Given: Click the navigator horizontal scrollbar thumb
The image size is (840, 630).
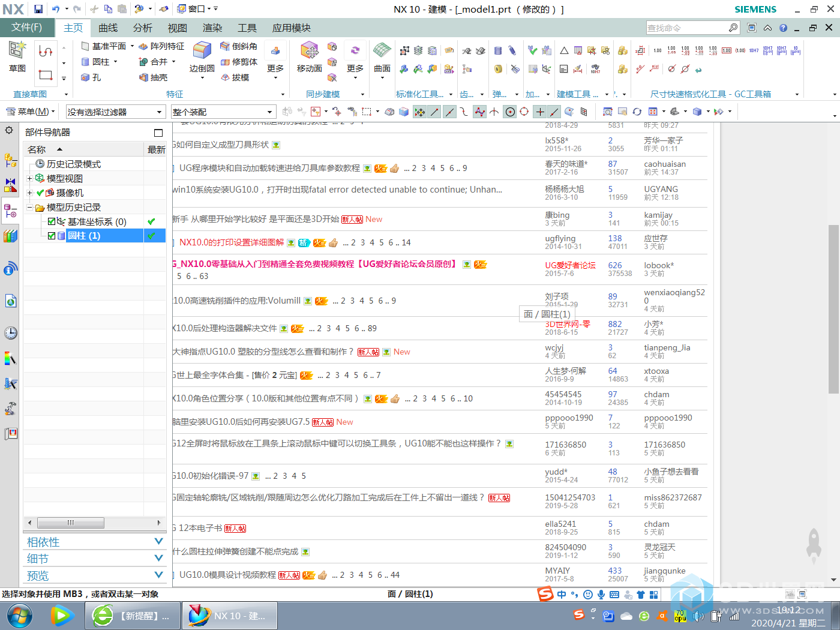Looking at the screenshot, I should pos(71,523).
